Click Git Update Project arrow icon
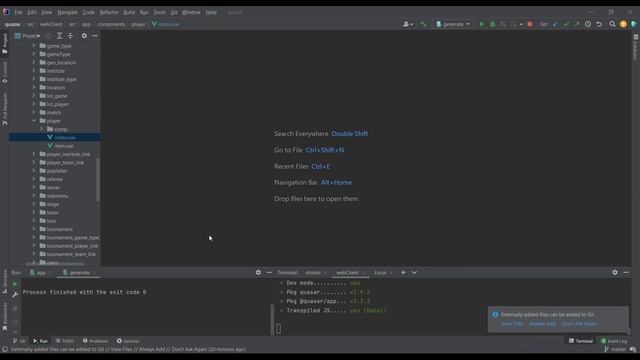640x360 pixels. pyautogui.click(x=555, y=24)
